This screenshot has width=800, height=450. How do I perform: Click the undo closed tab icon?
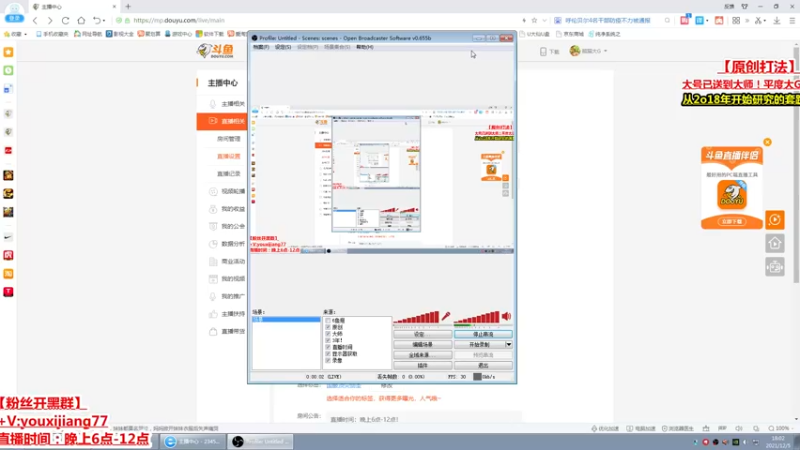[x=96, y=20]
